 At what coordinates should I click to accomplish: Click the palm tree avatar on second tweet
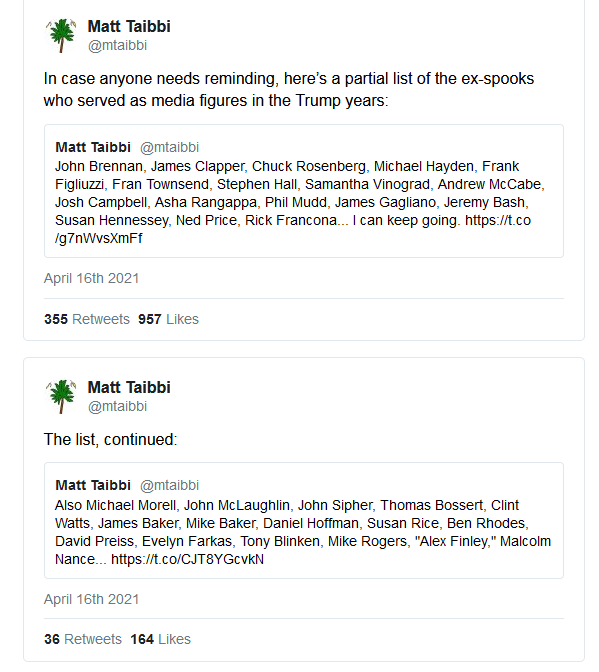(61, 396)
